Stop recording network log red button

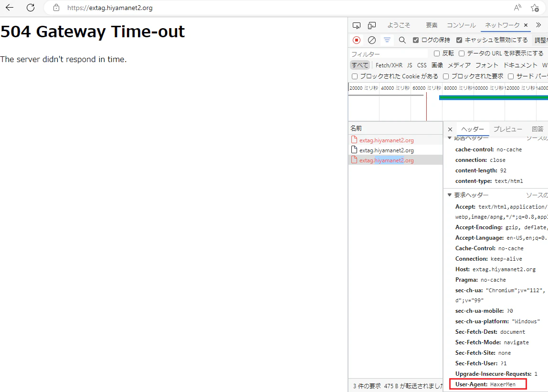click(x=357, y=40)
